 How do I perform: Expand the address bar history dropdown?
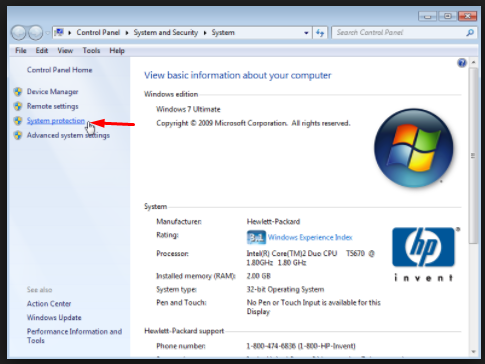(306, 33)
